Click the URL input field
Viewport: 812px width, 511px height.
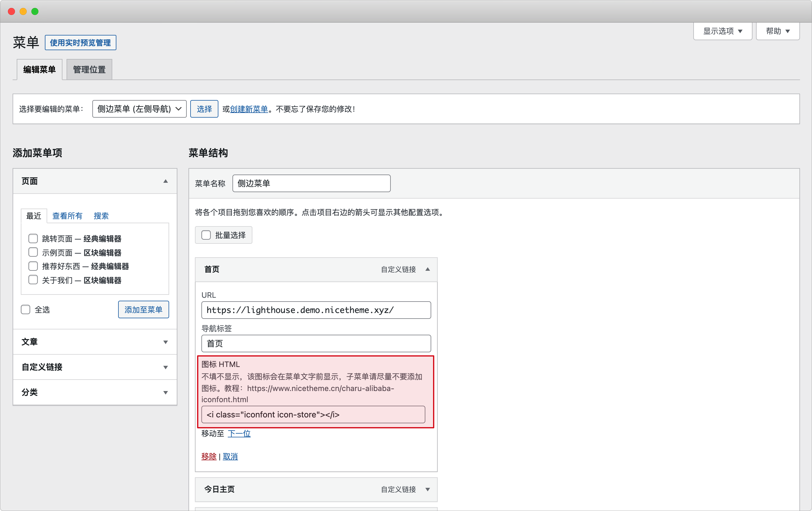pos(316,310)
